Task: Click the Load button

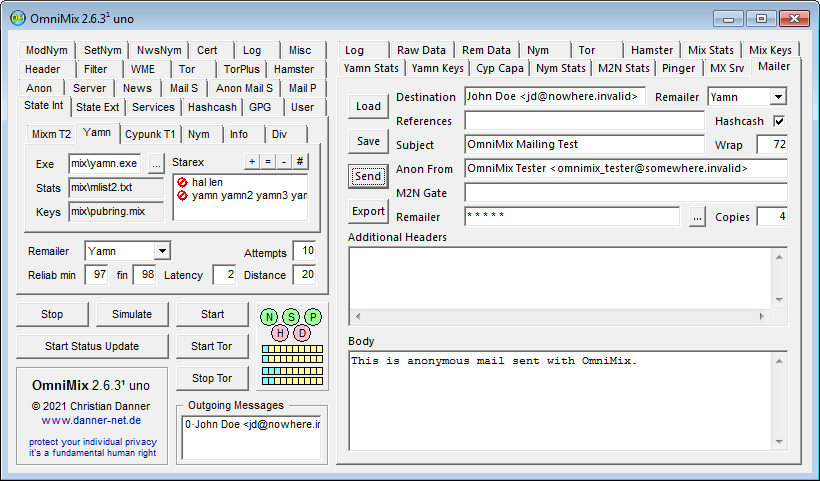Action: (x=368, y=106)
